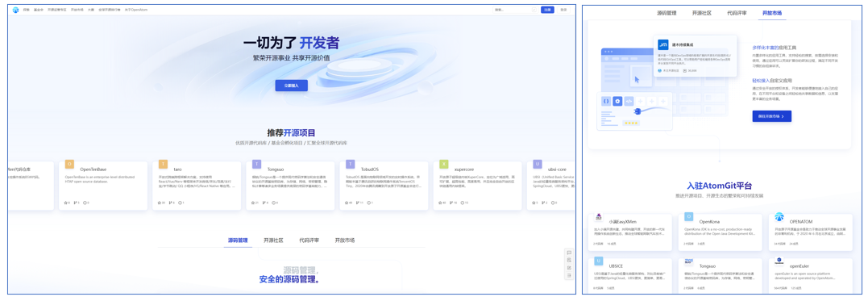Open 全球开源排行榜 in the top navigation
868x301 pixels.
pyautogui.click(x=109, y=10)
